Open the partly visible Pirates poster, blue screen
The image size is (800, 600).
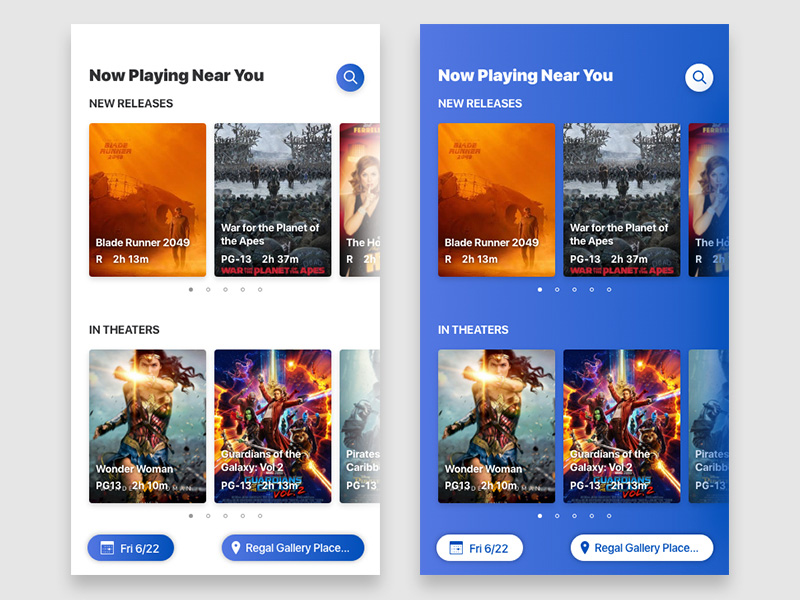[709, 427]
